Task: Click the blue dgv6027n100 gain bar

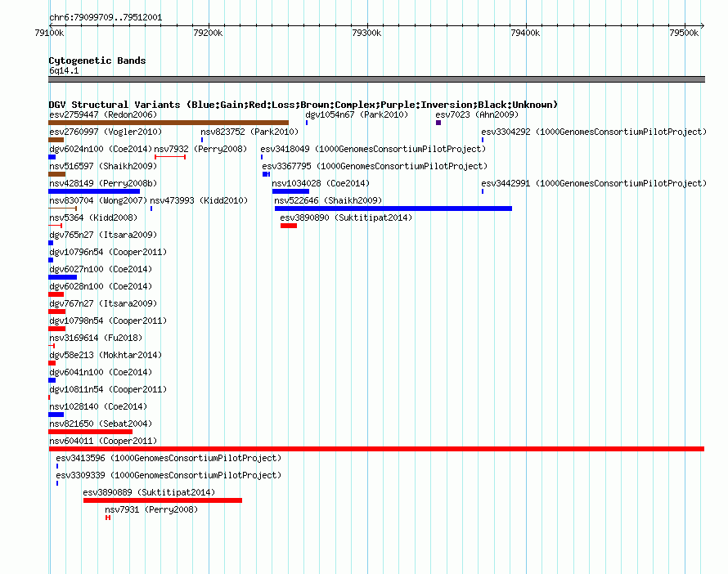Action: [63, 277]
